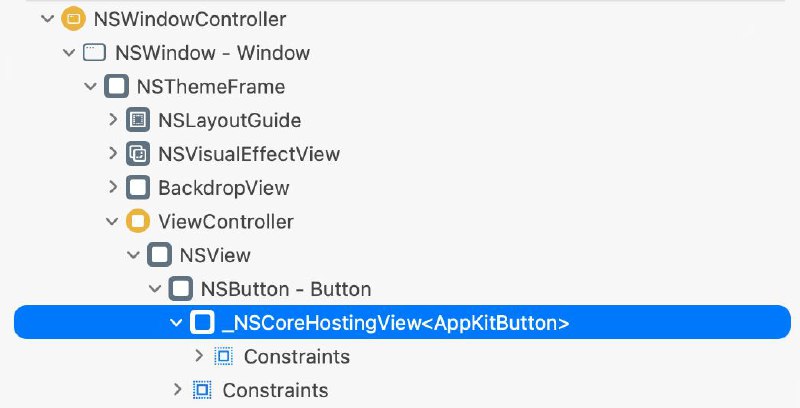Select Constraints label directly under _NSCoreHostingView
800x408 pixels.
(296, 356)
